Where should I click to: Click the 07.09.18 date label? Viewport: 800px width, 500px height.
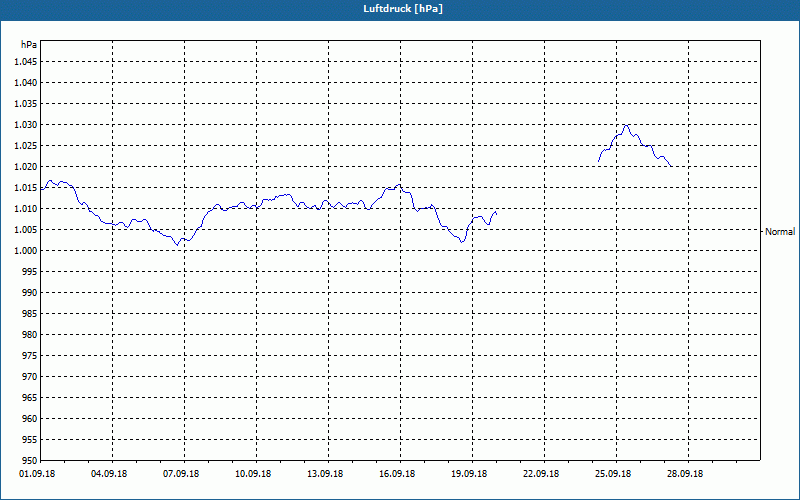(x=181, y=473)
